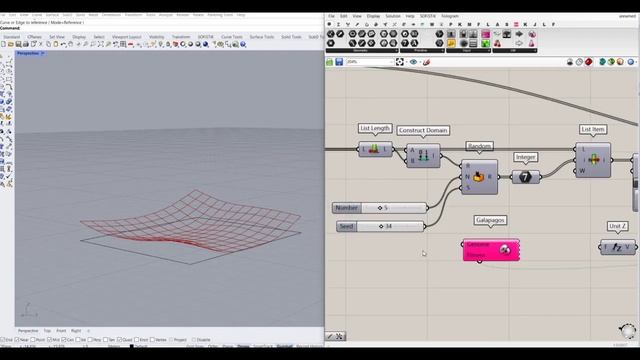Click the Galapagos Genome input label
Viewport: 640px width, 360px height.
[x=478, y=244]
